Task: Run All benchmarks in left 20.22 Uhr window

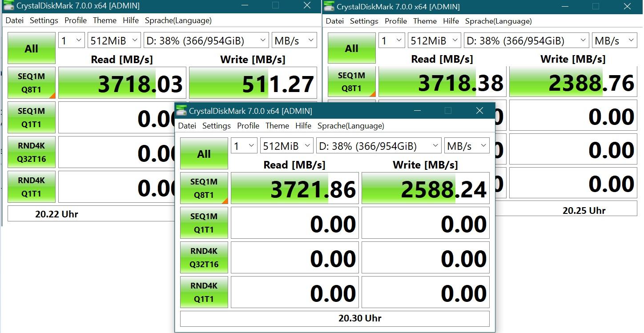Action: [x=32, y=48]
